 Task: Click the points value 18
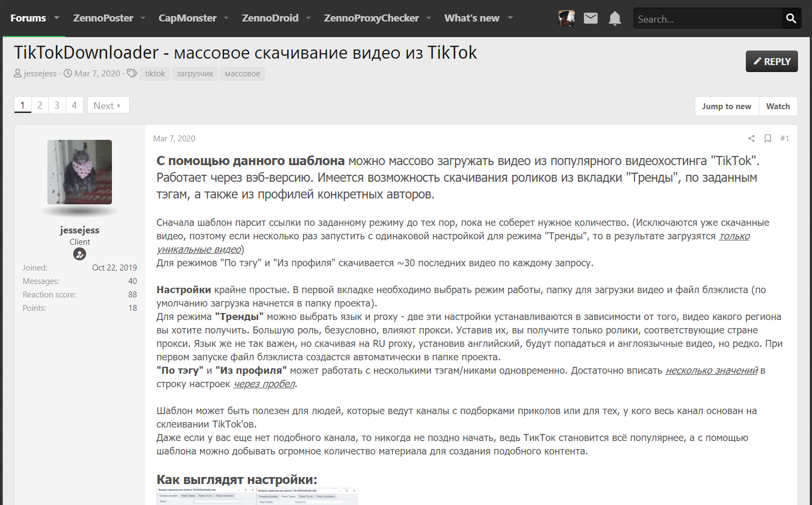(132, 308)
